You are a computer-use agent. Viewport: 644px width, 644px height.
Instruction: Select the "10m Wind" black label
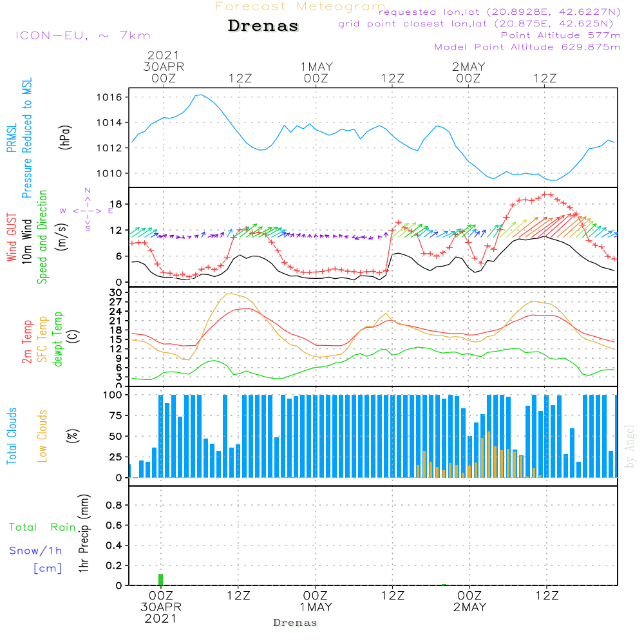click(26, 241)
